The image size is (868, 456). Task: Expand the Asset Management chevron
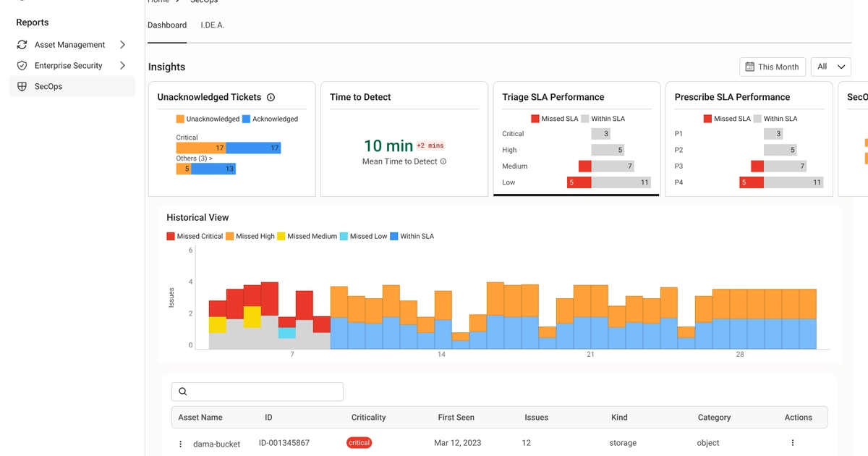pyautogui.click(x=122, y=45)
